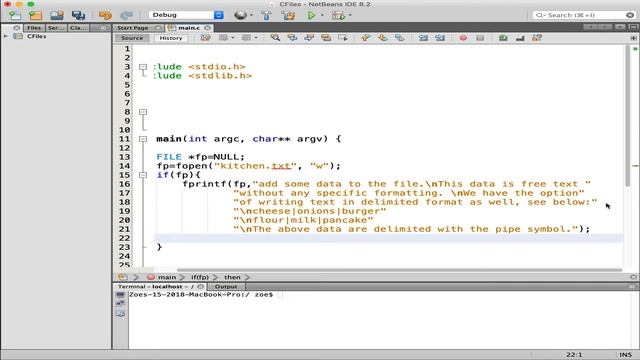Switch to the Output tab
Image resolution: width=640 pixels, height=360 pixels.
(226, 287)
